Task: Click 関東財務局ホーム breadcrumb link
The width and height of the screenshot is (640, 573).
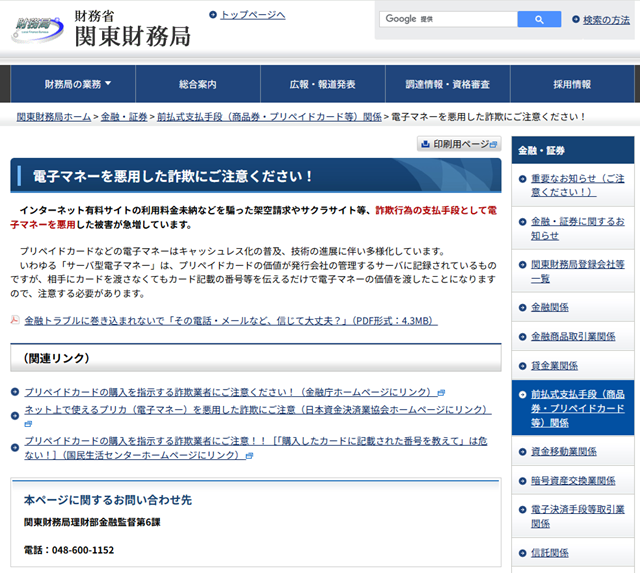Action: (54, 117)
